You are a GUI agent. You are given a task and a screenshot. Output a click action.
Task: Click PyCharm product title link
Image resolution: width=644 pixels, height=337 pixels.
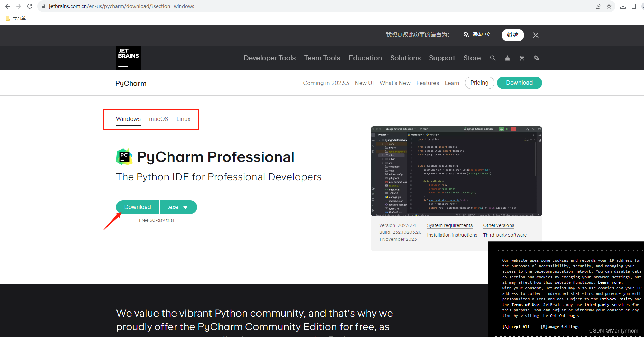click(x=131, y=83)
